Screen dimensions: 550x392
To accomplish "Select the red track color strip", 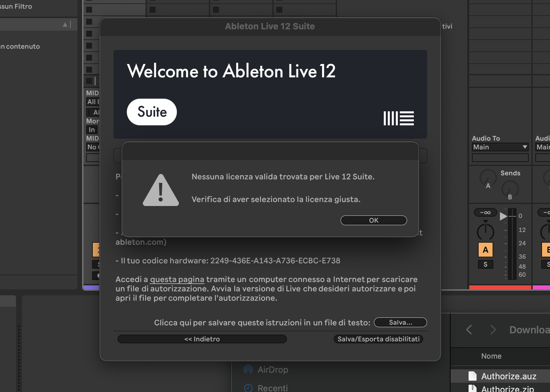I will tap(500, 287).
